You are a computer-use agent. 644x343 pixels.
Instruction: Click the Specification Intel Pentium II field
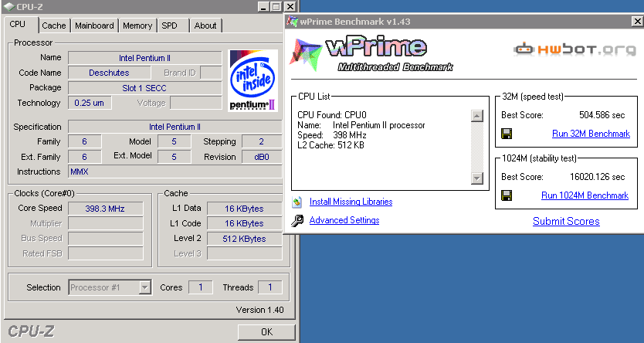pos(175,127)
